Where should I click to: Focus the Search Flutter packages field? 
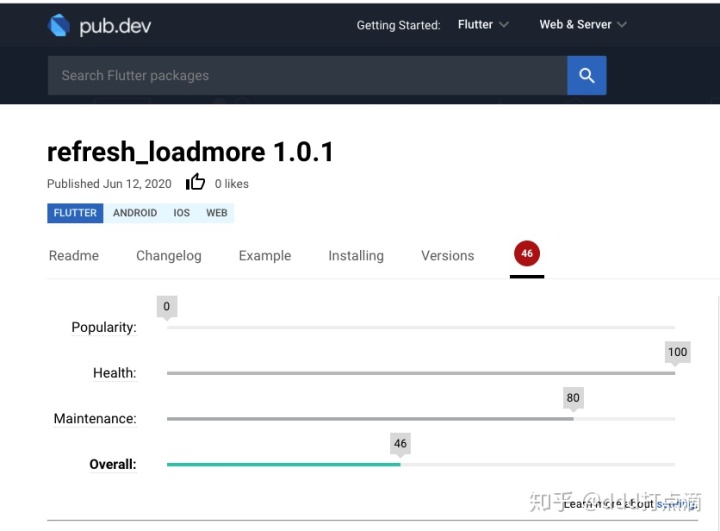coord(307,75)
